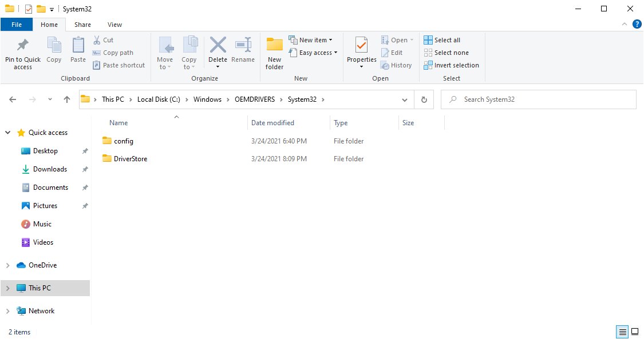This screenshot has height=339, width=644.
Task: Expand the Network tree node
Action: tap(8, 311)
